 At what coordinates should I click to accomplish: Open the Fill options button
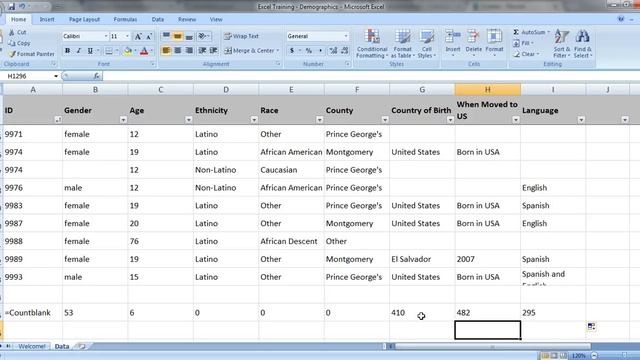[x=523, y=43]
